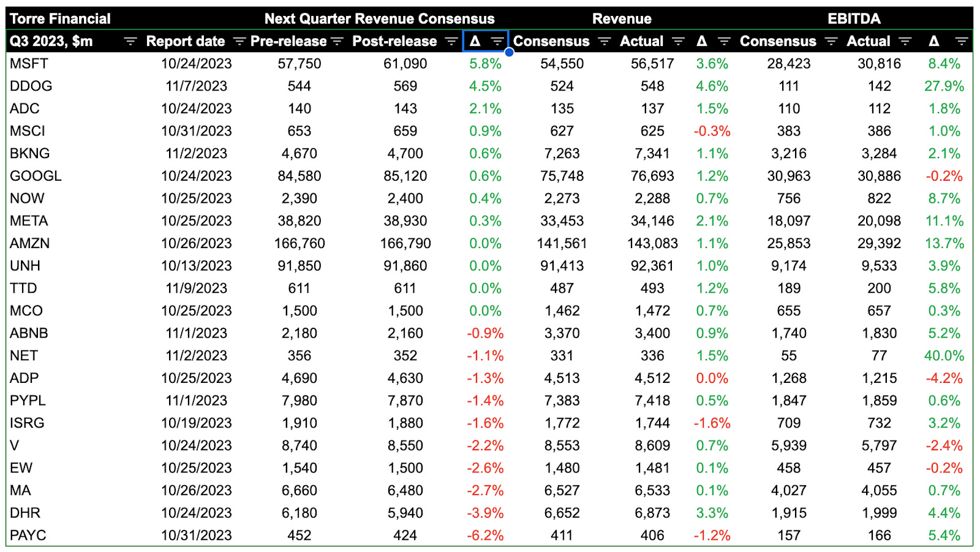
Task: Click the 10/19/2023 report date cell
Action: (x=196, y=423)
